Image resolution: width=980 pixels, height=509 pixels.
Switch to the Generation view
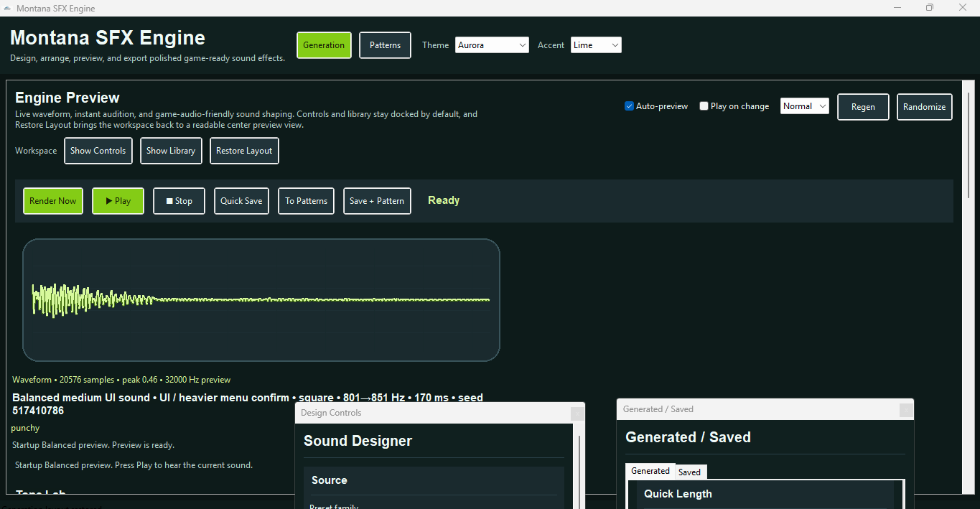coord(324,45)
